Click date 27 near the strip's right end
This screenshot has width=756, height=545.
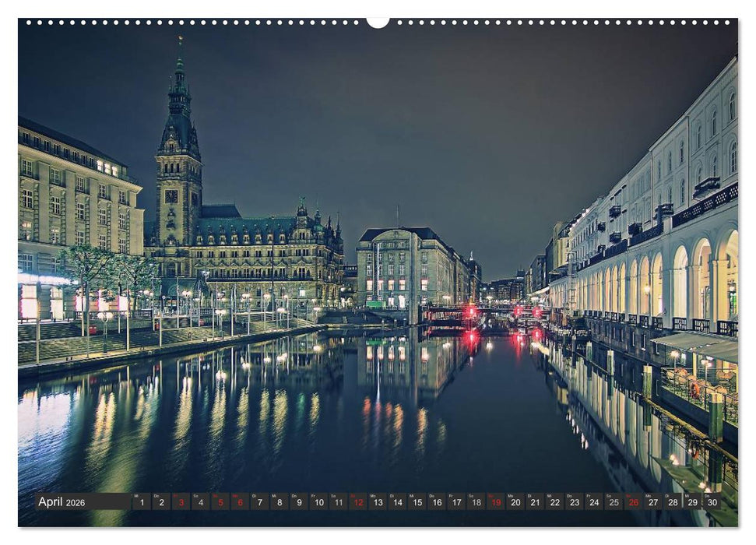pos(652,505)
